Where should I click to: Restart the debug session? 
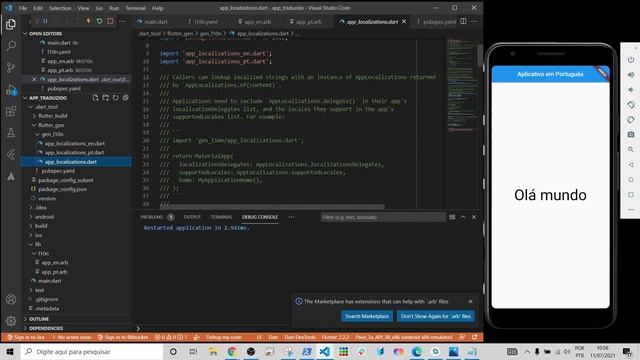[x=99, y=21]
